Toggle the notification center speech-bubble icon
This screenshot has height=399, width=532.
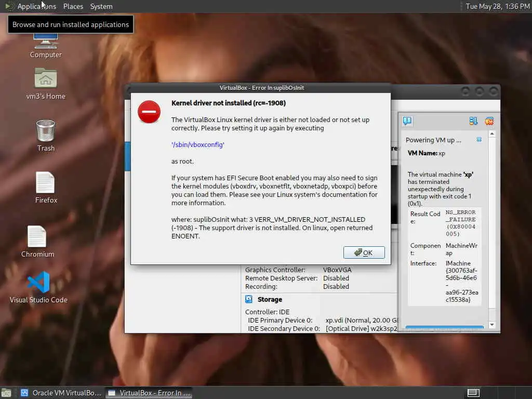click(x=407, y=121)
